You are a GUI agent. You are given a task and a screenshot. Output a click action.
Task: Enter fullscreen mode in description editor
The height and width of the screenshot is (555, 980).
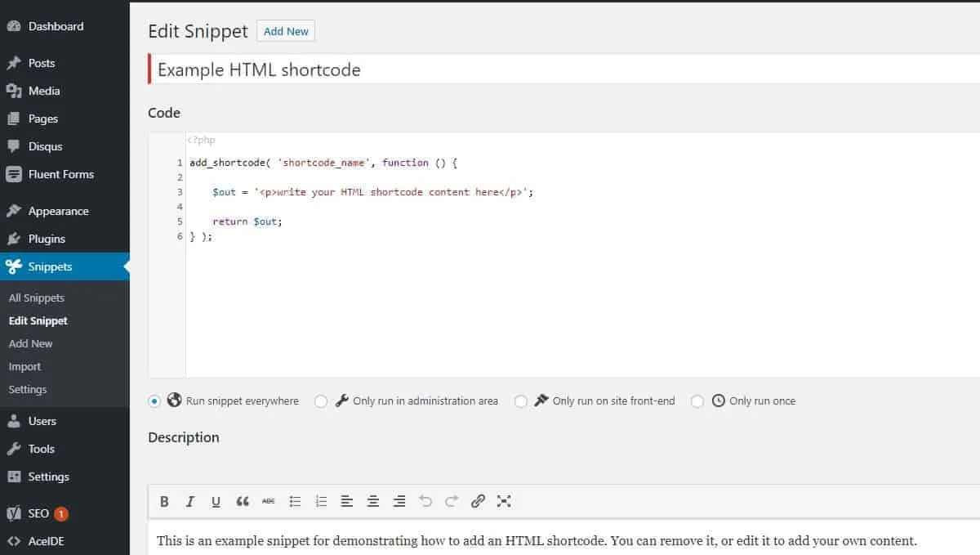[x=504, y=501]
